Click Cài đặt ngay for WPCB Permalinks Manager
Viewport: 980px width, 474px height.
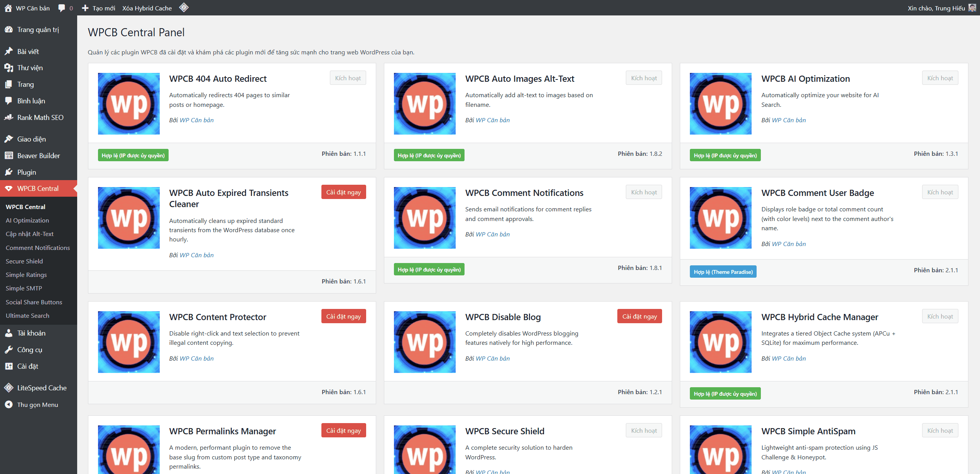344,430
